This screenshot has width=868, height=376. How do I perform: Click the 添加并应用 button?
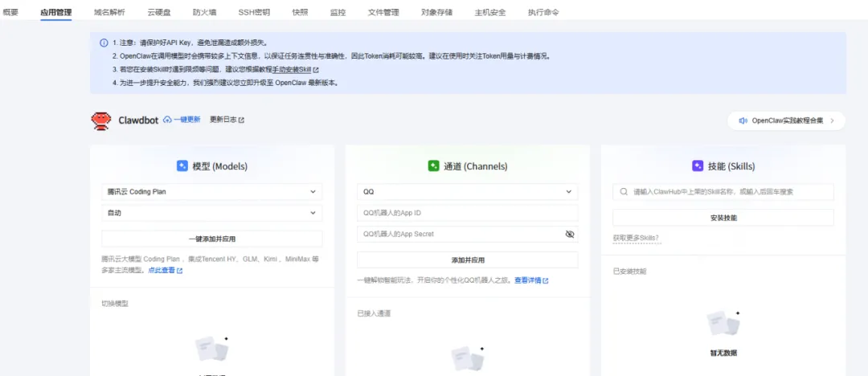click(x=467, y=260)
